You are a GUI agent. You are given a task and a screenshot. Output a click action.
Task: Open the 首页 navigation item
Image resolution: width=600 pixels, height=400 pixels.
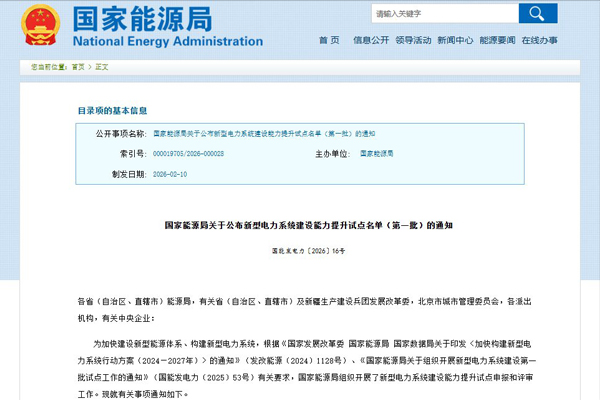pyautogui.click(x=328, y=40)
